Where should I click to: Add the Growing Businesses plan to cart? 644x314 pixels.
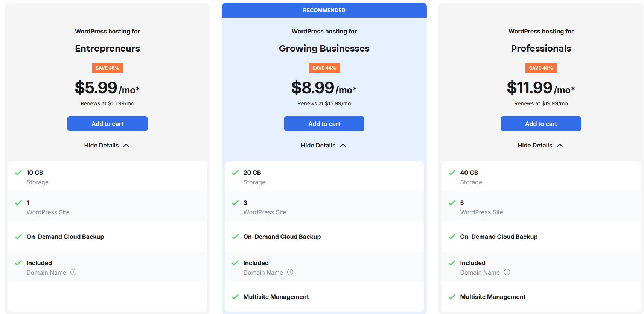324,124
